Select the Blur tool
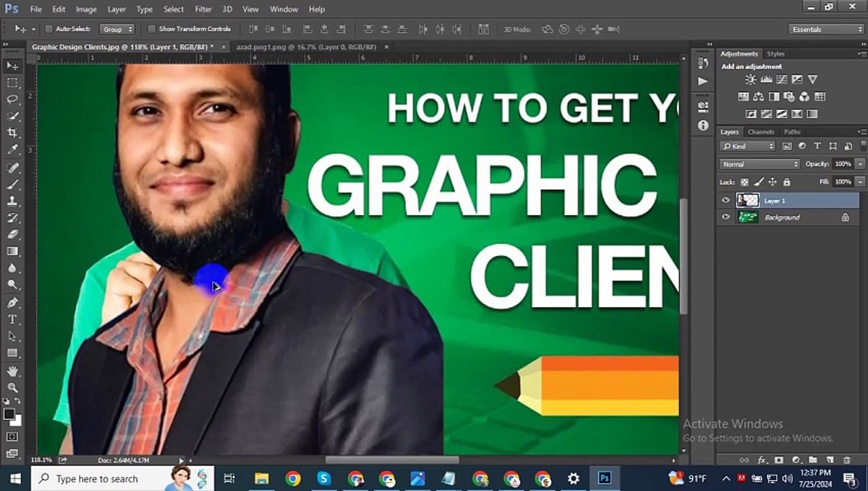The width and height of the screenshot is (868, 491). pyautogui.click(x=12, y=269)
